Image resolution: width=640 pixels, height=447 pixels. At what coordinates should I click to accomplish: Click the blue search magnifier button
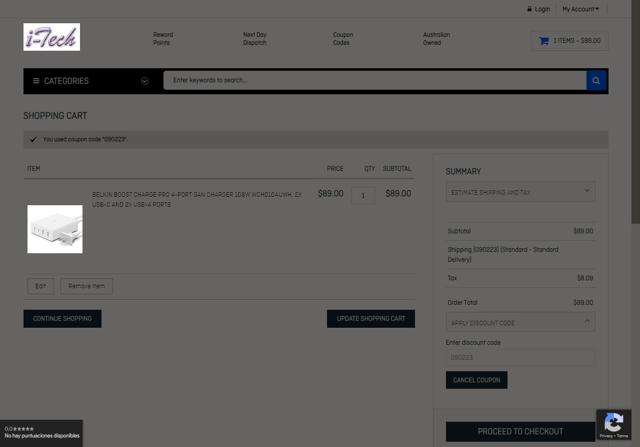(x=596, y=80)
